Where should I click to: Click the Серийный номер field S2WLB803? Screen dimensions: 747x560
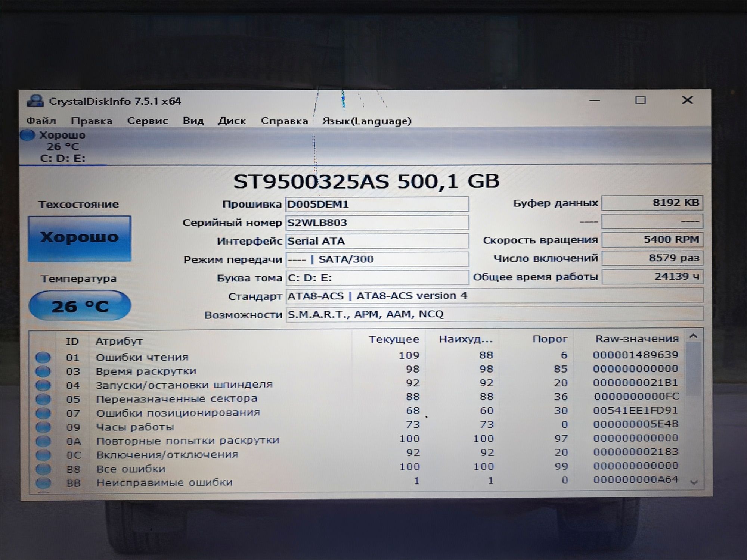coord(377,223)
